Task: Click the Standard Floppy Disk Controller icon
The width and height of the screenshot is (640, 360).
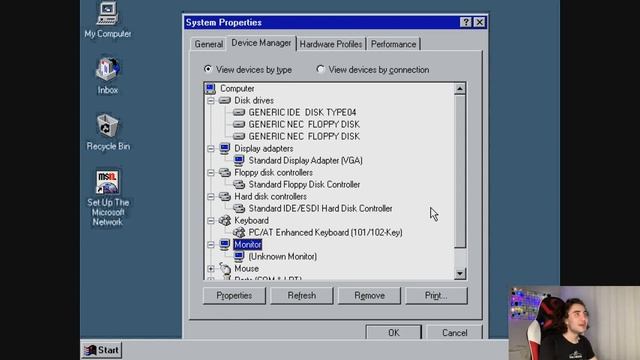Action: 239,184
